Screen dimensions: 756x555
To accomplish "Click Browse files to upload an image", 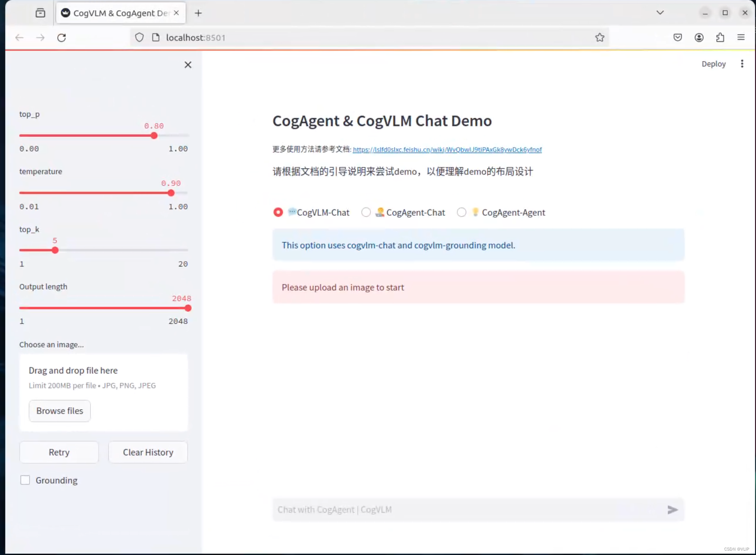I will (59, 411).
